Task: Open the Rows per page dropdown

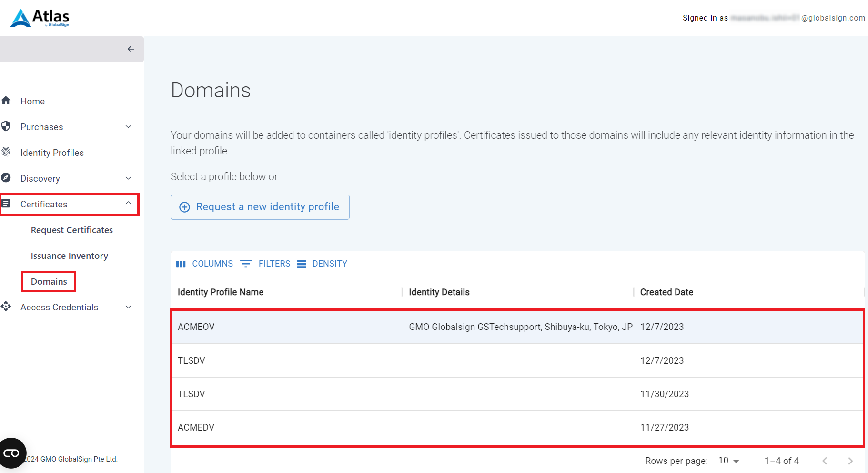Action: click(x=728, y=461)
